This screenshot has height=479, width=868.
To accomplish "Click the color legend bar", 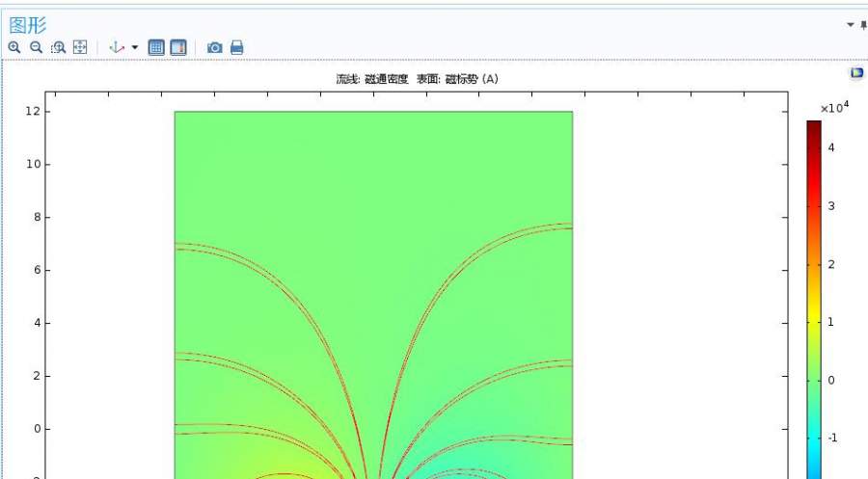I will pyautogui.click(x=814, y=299).
